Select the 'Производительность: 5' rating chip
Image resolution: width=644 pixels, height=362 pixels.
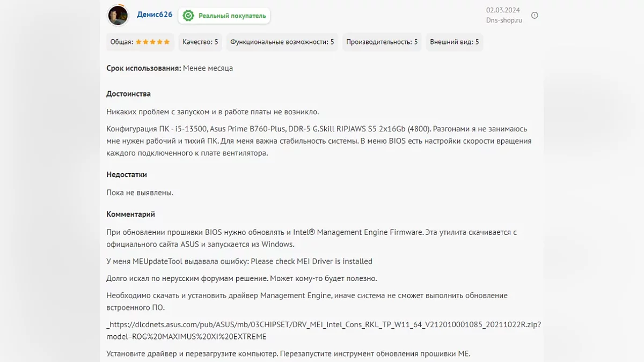pos(382,42)
